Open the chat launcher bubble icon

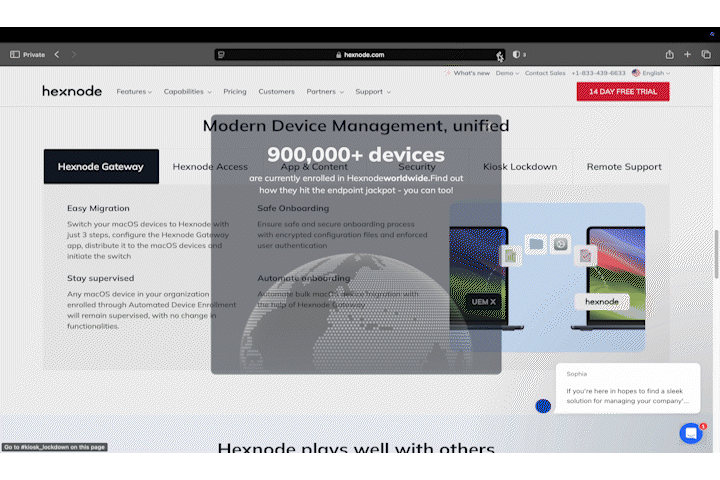(x=691, y=433)
